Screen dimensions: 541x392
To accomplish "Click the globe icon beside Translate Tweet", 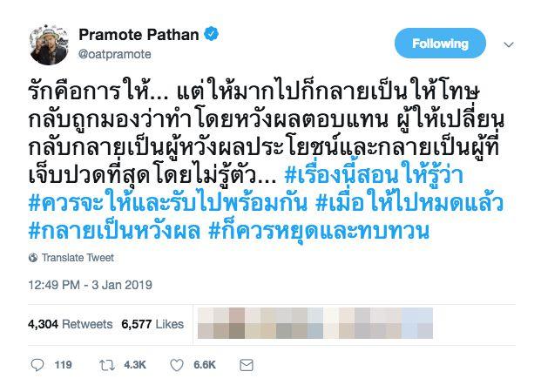I will click(x=33, y=258).
